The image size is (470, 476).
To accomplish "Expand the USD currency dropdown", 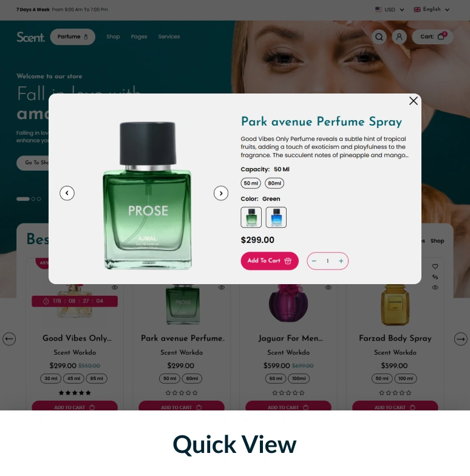I will click(390, 10).
